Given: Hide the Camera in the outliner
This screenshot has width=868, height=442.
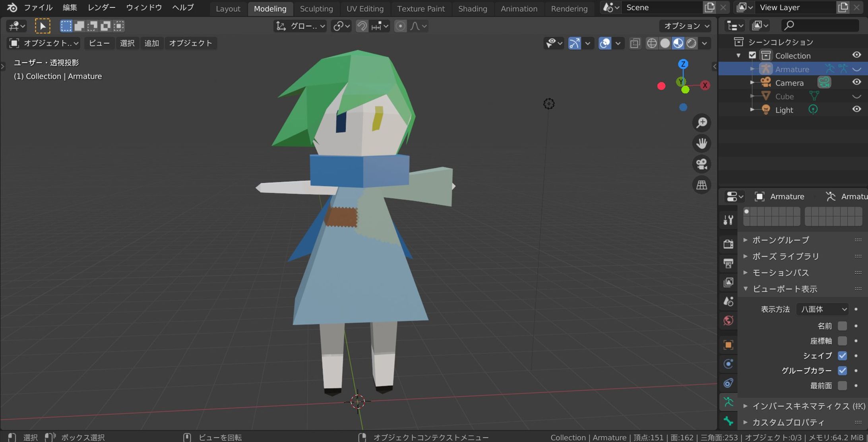Looking at the screenshot, I should (856, 82).
